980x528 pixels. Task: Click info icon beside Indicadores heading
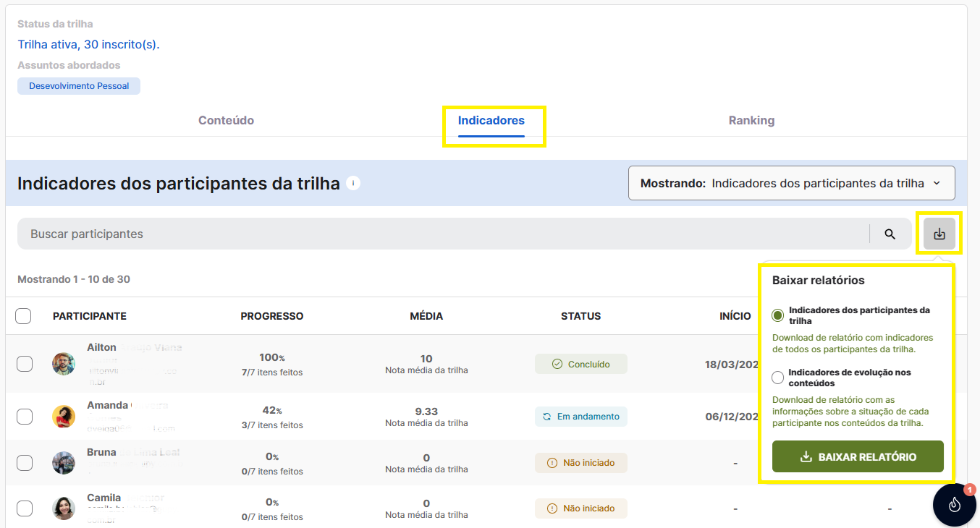[353, 183]
